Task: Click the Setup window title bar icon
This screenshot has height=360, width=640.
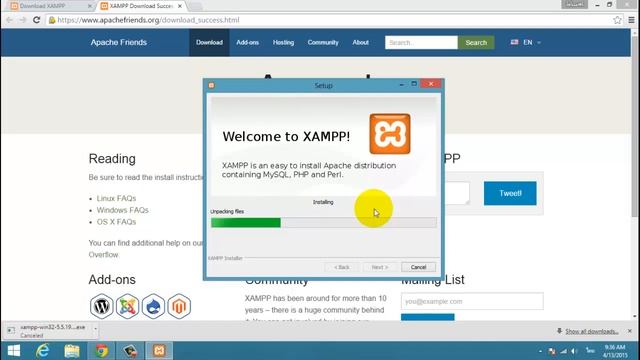Action: click(211, 85)
